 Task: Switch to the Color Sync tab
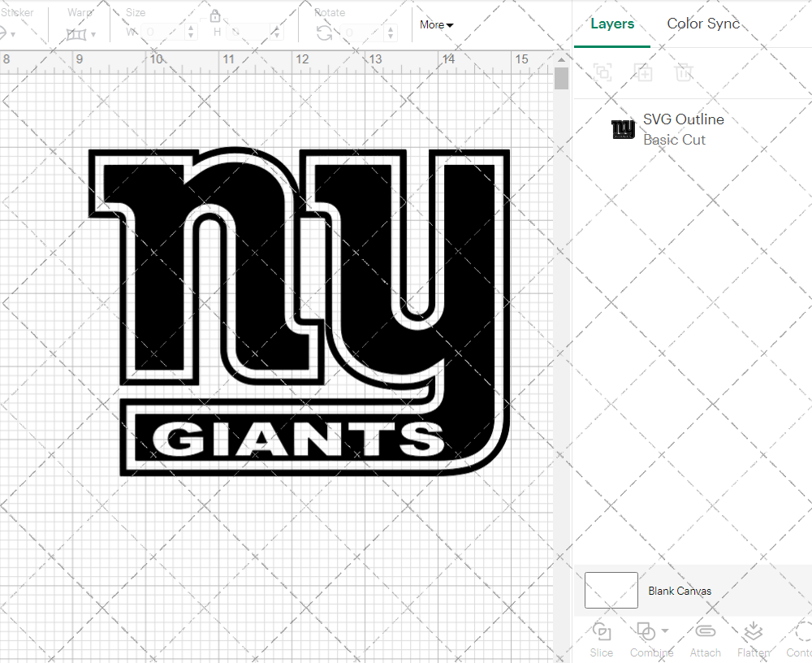coord(703,24)
